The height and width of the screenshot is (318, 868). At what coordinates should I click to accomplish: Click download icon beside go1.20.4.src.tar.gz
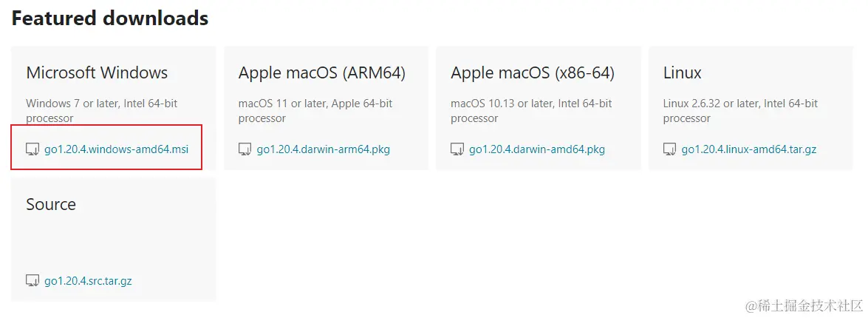pos(33,281)
